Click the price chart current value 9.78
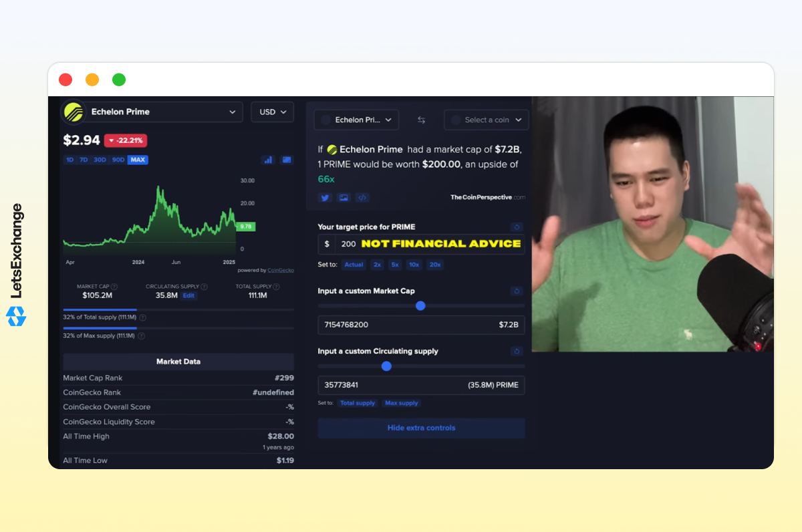The width and height of the screenshot is (802, 532). [x=245, y=227]
